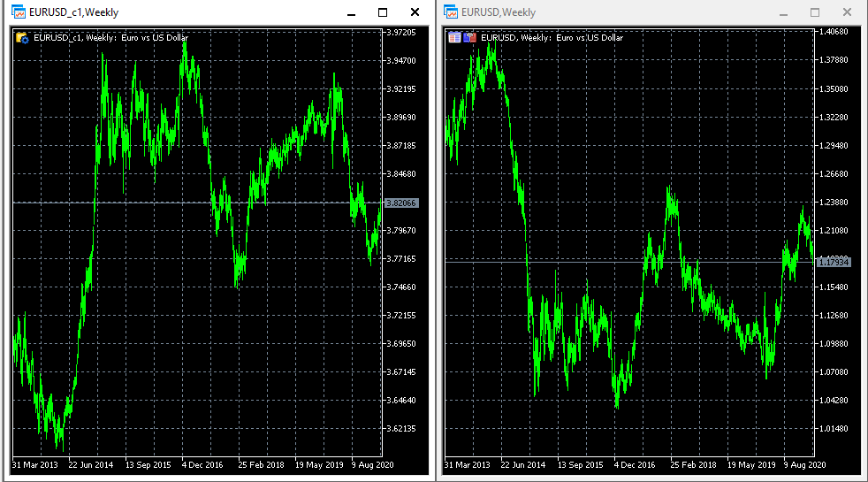Click the 9 Aug 2020 date on left chart
The image size is (868, 482).
tap(372, 465)
